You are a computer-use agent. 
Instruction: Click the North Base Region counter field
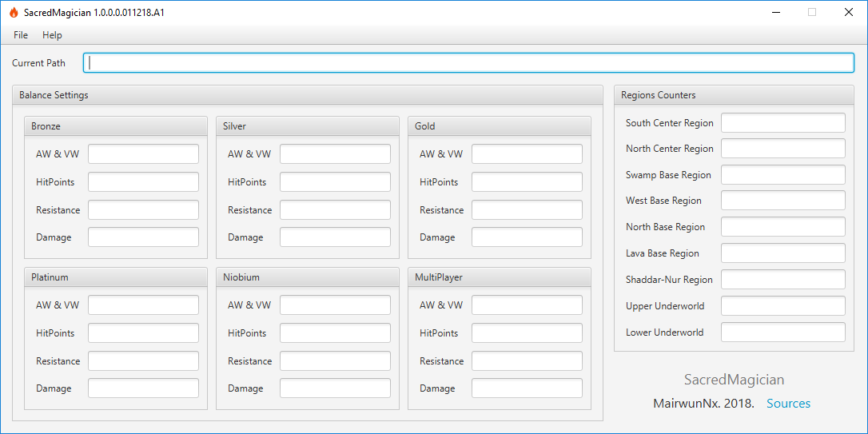(x=782, y=227)
